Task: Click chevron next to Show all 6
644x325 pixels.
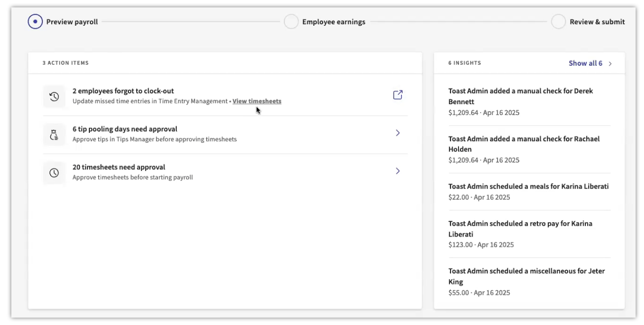Action: tap(610, 64)
